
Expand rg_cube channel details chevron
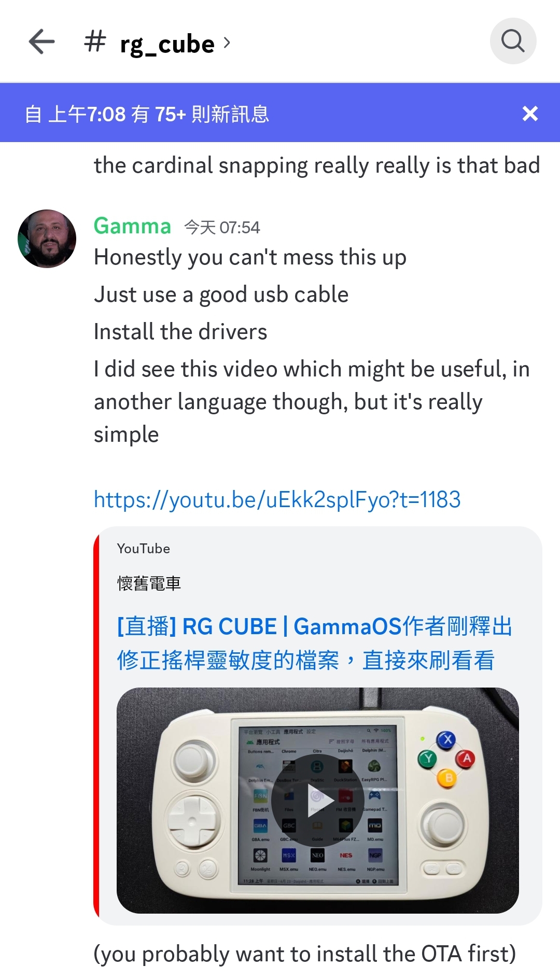(x=227, y=43)
